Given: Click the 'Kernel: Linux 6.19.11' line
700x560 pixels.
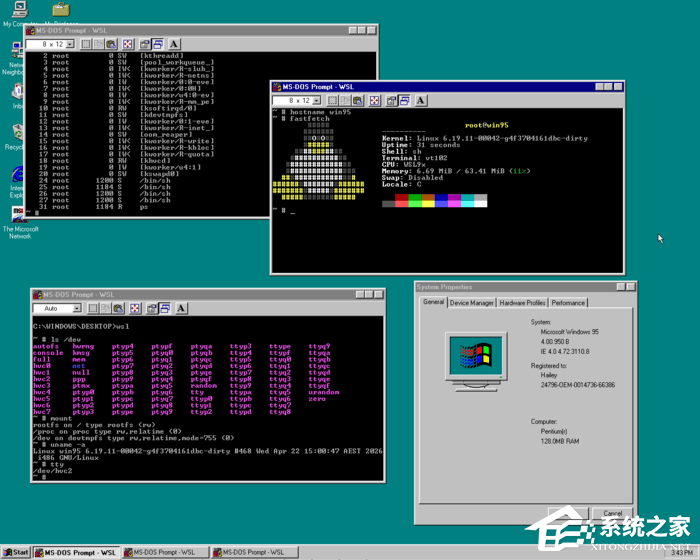Looking at the screenshot, I should (x=484, y=138).
